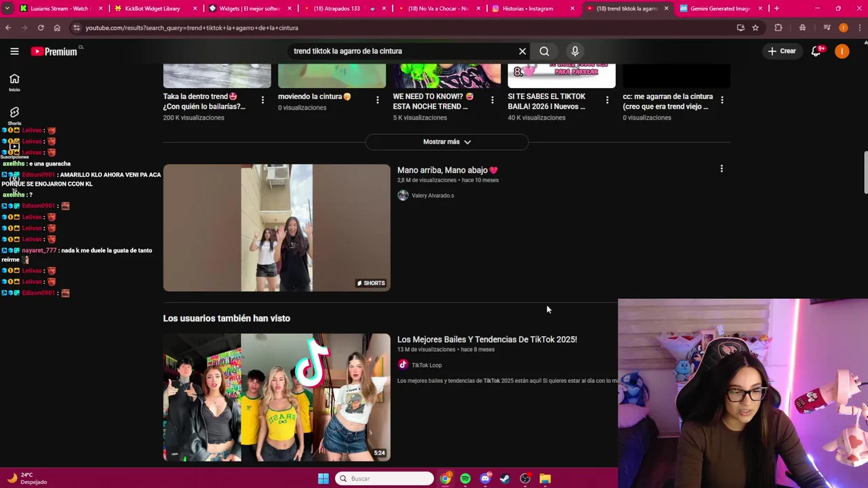
Task: Open the browser extensions puzzle icon
Action: (778, 28)
